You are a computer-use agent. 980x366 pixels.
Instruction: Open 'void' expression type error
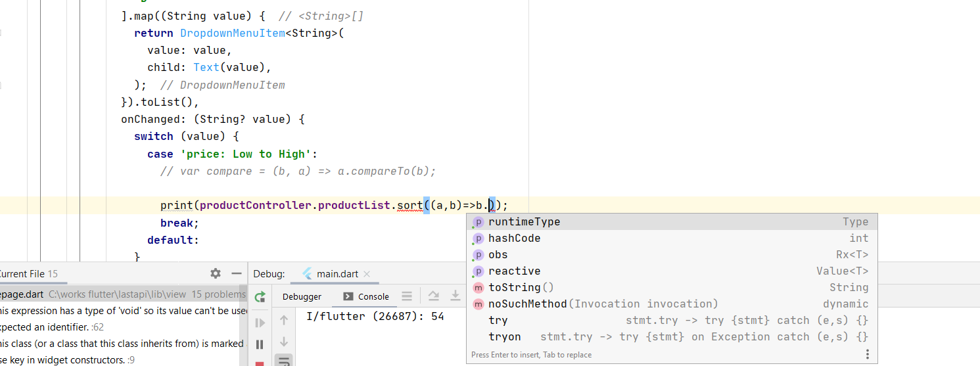click(123, 311)
